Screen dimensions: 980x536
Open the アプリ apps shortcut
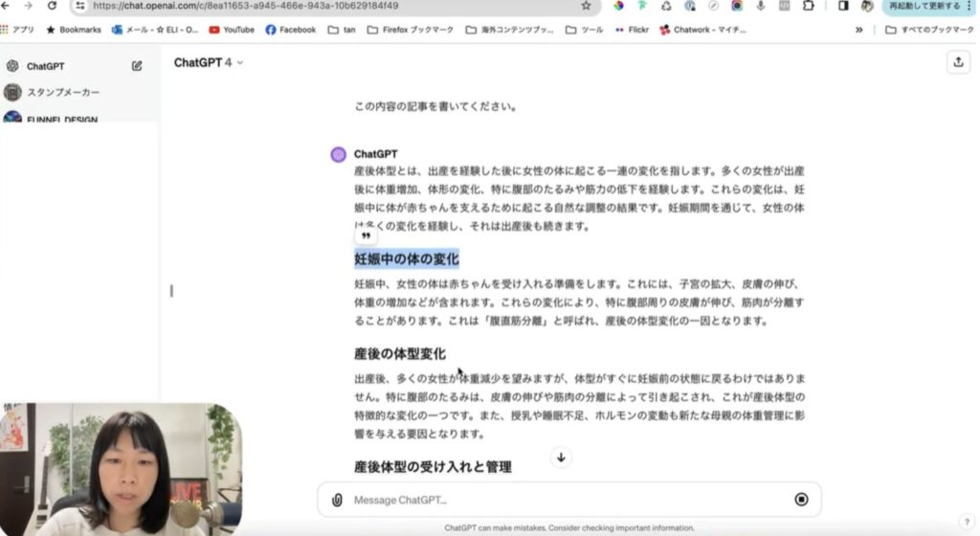pos(17,30)
